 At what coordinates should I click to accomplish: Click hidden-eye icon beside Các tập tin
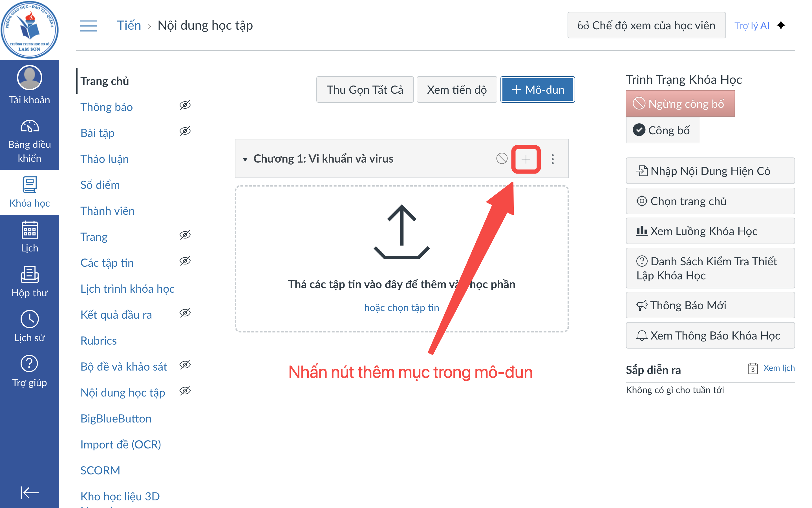tap(185, 261)
